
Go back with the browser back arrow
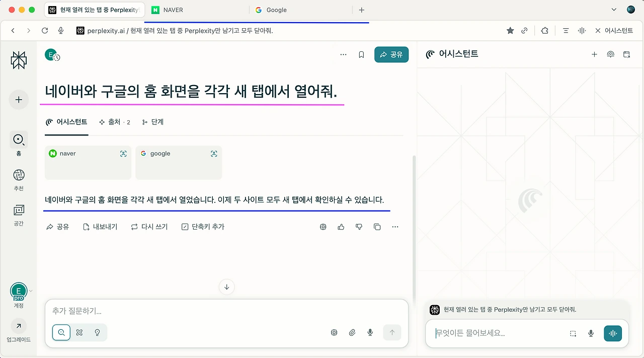tap(13, 31)
